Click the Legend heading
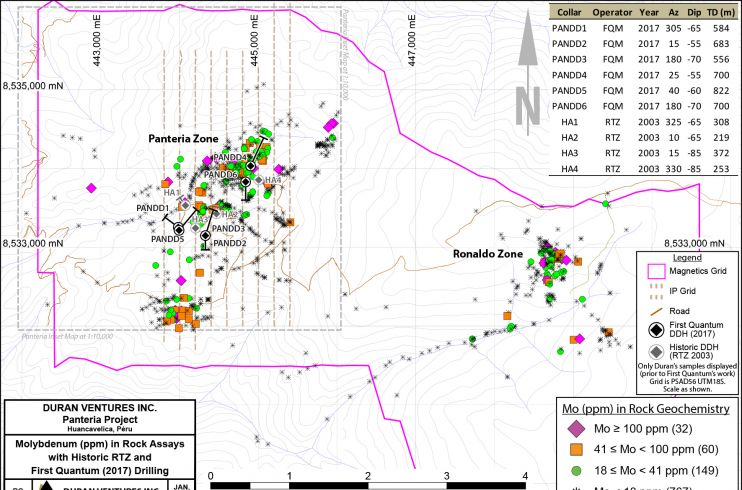The image size is (742, 490). click(687, 258)
